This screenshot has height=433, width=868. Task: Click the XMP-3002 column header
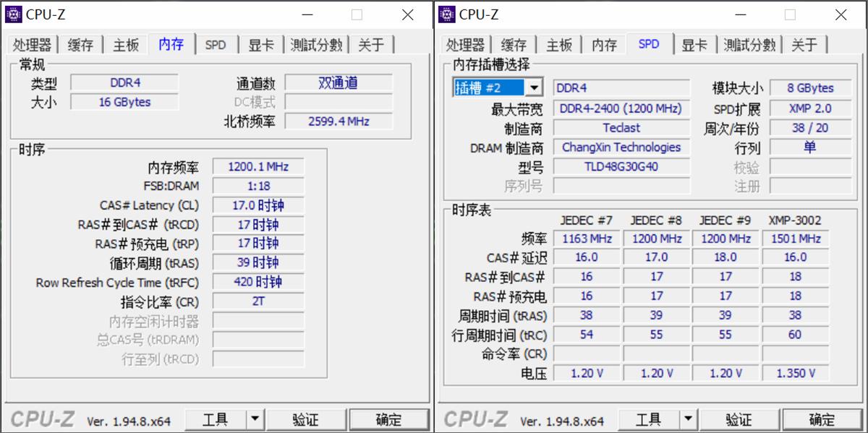(x=795, y=220)
